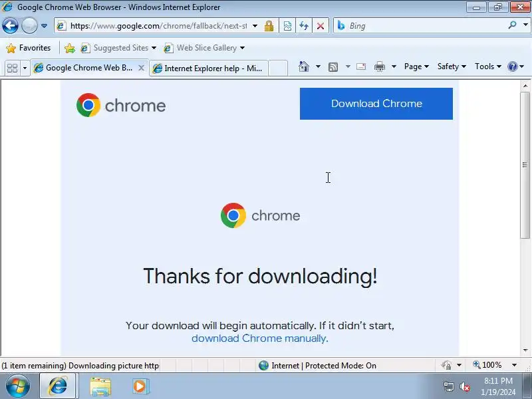
Task: Open the Page menu
Action: [416, 66]
